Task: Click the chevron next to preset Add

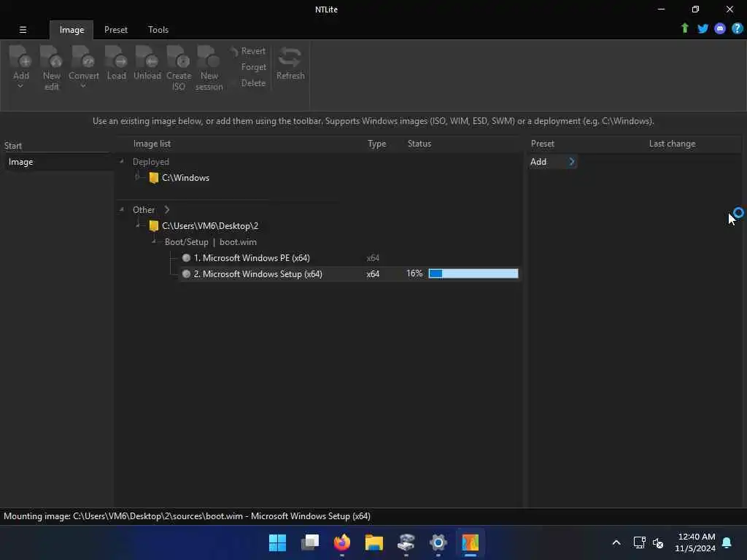Action: pos(572,162)
